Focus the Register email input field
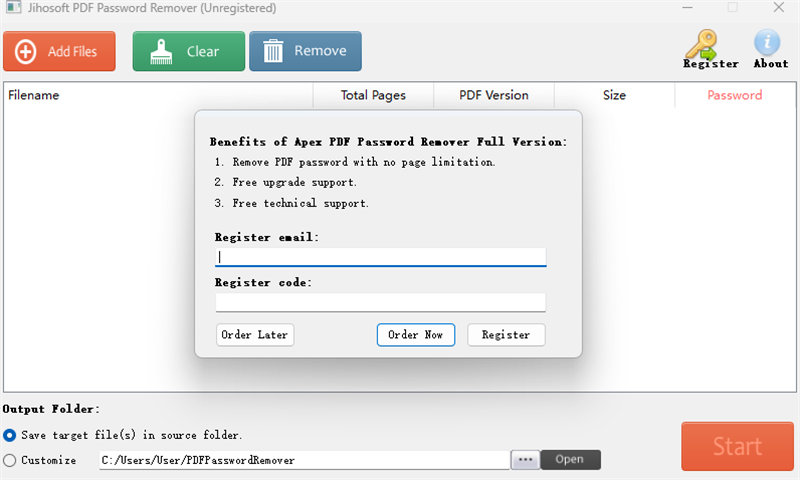 (x=381, y=257)
